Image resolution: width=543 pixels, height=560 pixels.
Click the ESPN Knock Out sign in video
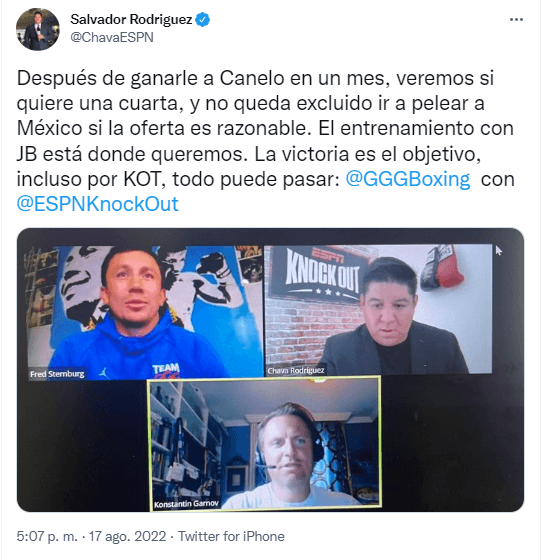pyautogui.click(x=320, y=273)
